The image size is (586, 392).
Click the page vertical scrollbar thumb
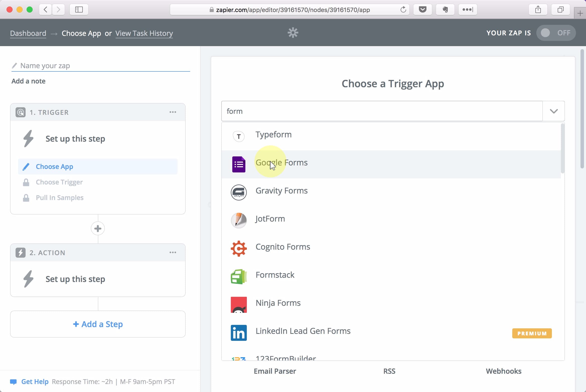(x=582, y=109)
